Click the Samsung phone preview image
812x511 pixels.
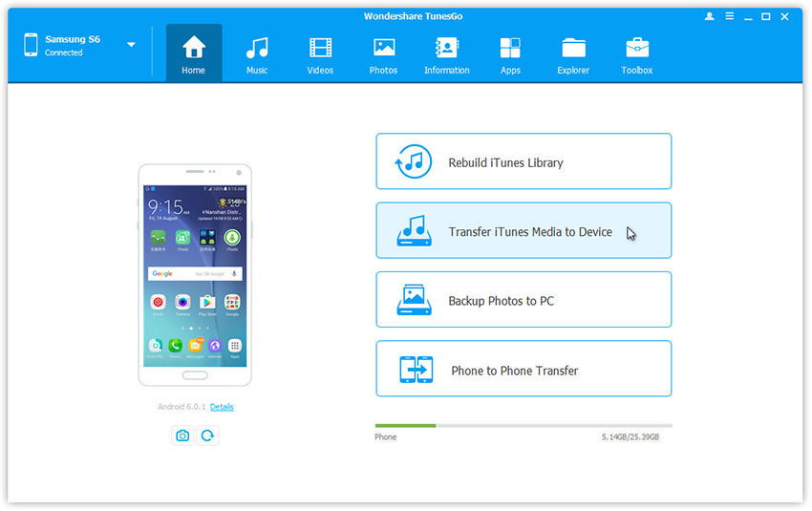pos(195,275)
